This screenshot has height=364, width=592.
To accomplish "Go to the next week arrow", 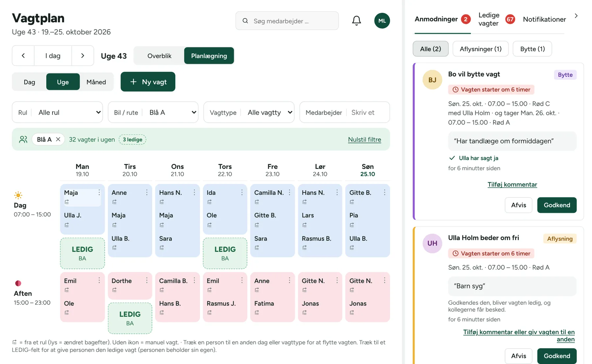I will point(83,56).
